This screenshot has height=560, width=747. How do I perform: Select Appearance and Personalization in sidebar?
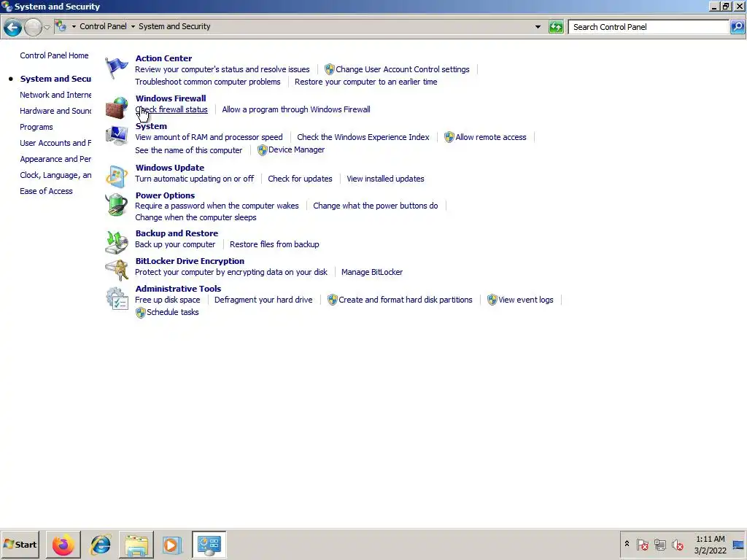pyautogui.click(x=55, y=159)
